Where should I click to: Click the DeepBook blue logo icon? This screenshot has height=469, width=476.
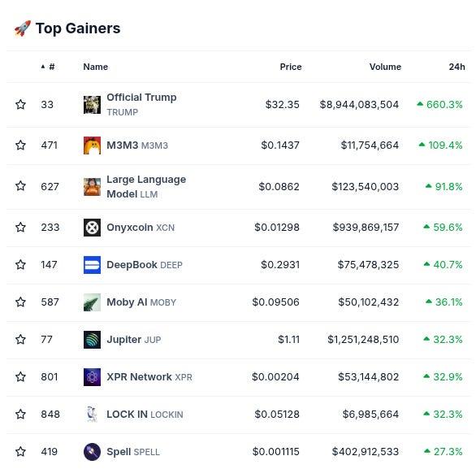click(x=92, y=265)
